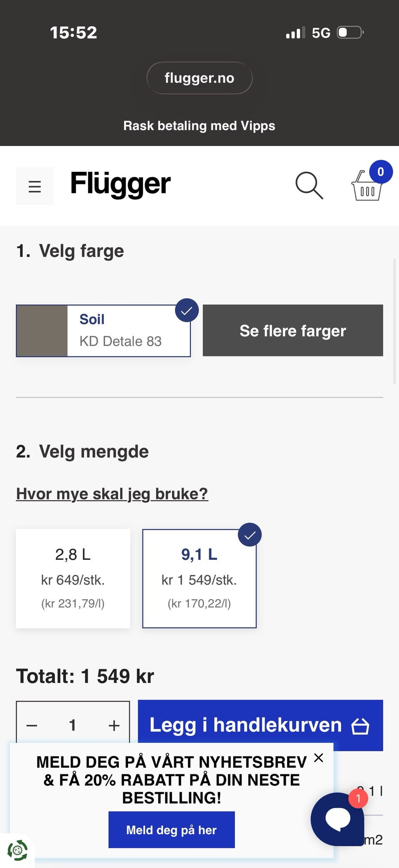This screenshot has width=399, height=868.
Task: Tap the Rask betaling med Vipps banner
Action: click(199, 126)
